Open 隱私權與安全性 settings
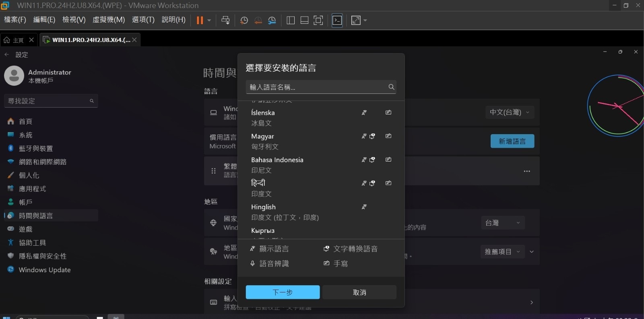644x319 pixels. point(43,256)
